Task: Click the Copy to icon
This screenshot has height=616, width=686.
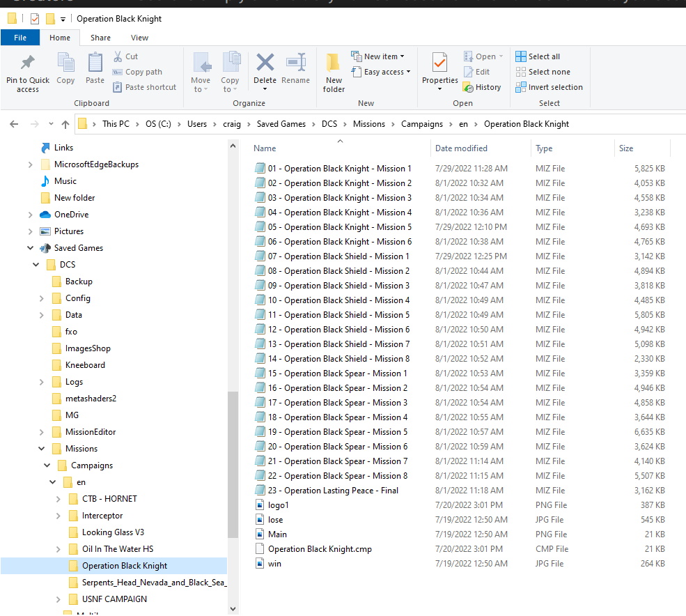Action: pyautogui.click(x=231, y=61)
